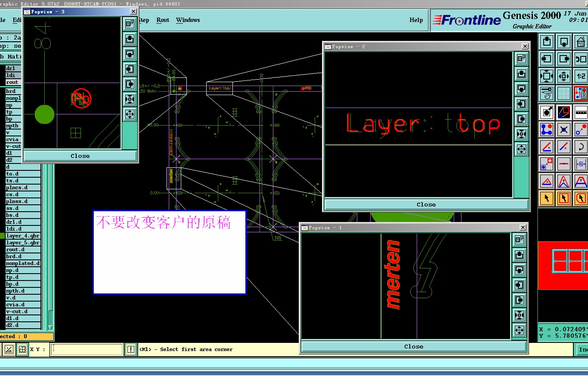
Task: Click pan right icon in Popview 1
Action: [x=519, y=300]
